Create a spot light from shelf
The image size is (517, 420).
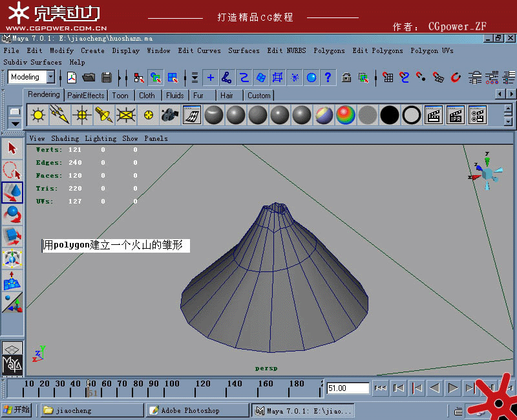103,115
